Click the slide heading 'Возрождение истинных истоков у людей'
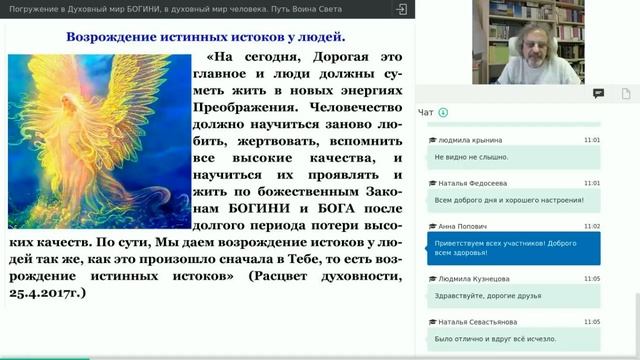Image resolution: width=640 pixels, height=360 pixels. point(206,37)
